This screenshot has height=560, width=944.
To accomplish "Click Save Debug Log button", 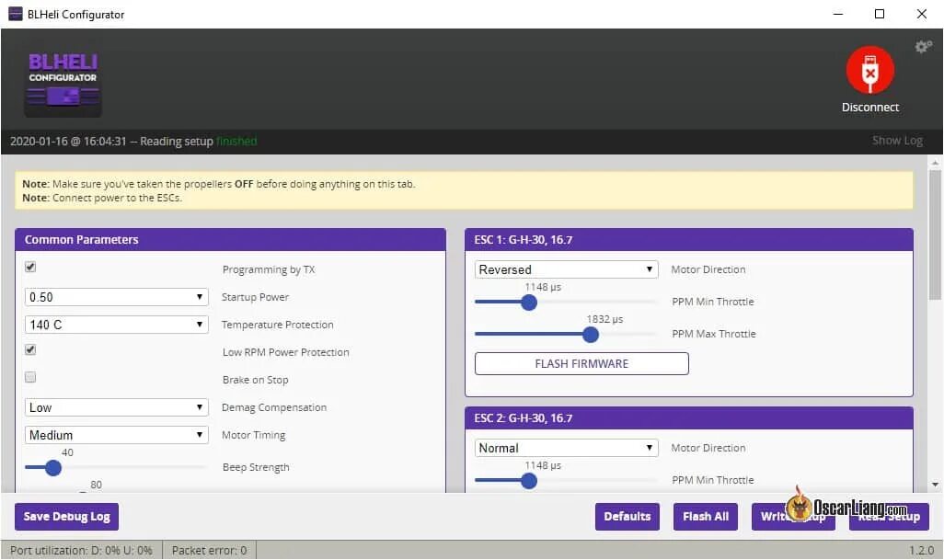I will pos(67,517).
